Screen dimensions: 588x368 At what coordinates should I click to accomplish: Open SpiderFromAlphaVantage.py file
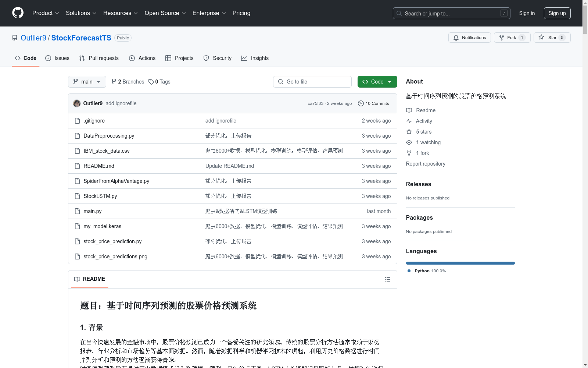pos(116,181)
